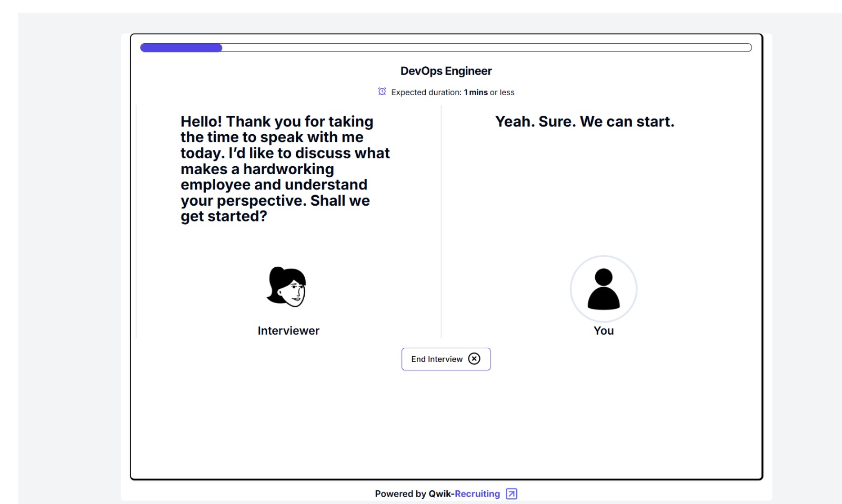The image size is (842, 504).
Task: Select the DevOps Engineer heading
Action: pyautogui.click(x=446, y=71)
